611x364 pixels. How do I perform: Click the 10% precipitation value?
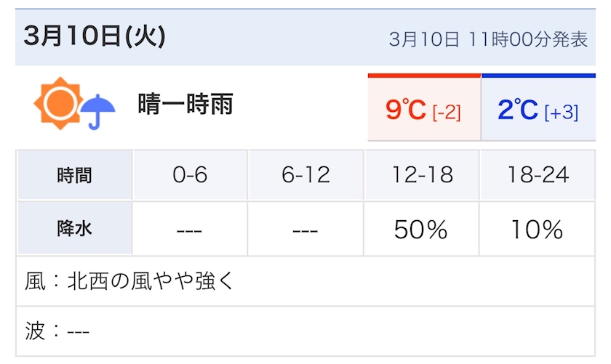537,230
